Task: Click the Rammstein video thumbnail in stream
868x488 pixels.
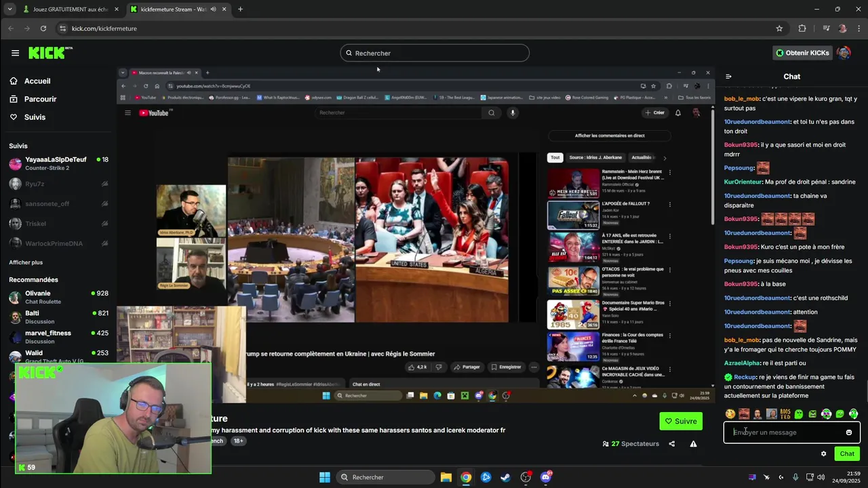Action: (x=573, y=182)
